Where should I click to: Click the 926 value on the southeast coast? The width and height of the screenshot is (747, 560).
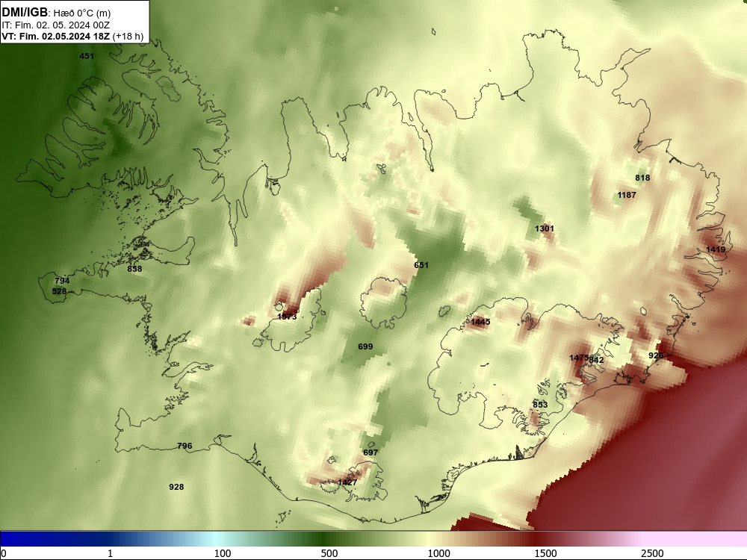pos(656,355)
